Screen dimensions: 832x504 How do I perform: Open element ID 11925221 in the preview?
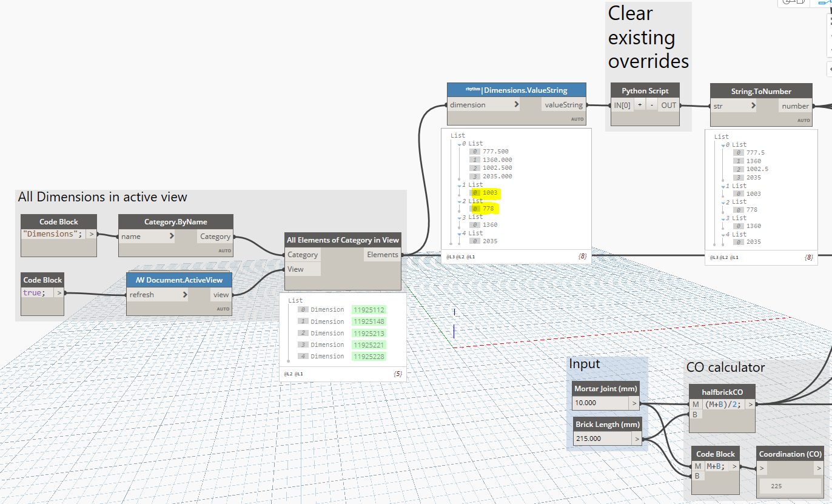pos(369,344)
